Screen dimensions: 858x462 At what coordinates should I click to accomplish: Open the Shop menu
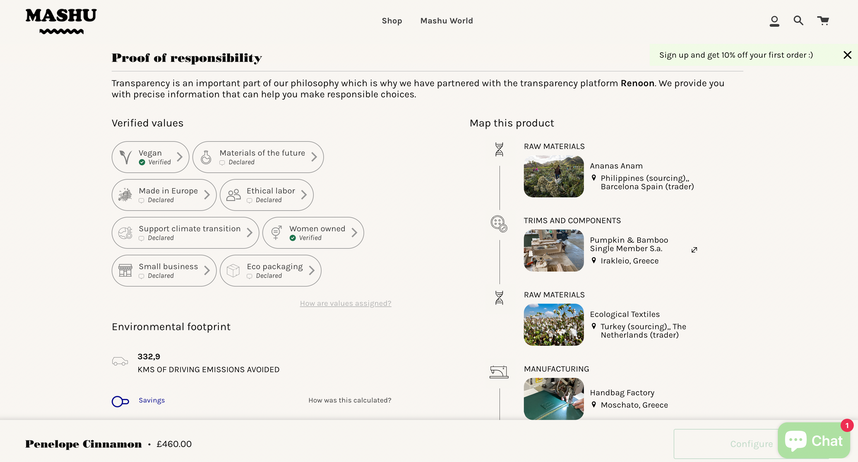tap(392, 21)
